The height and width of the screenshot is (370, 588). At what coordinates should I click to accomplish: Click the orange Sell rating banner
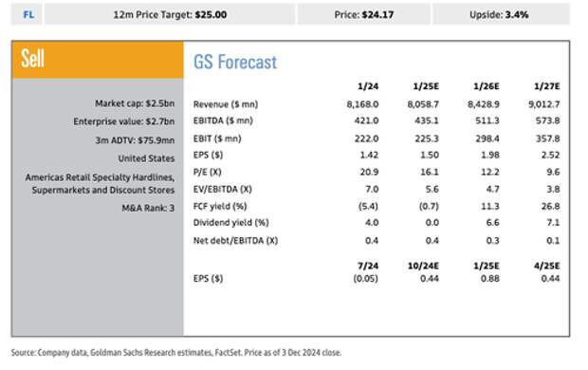click(98, 60)
